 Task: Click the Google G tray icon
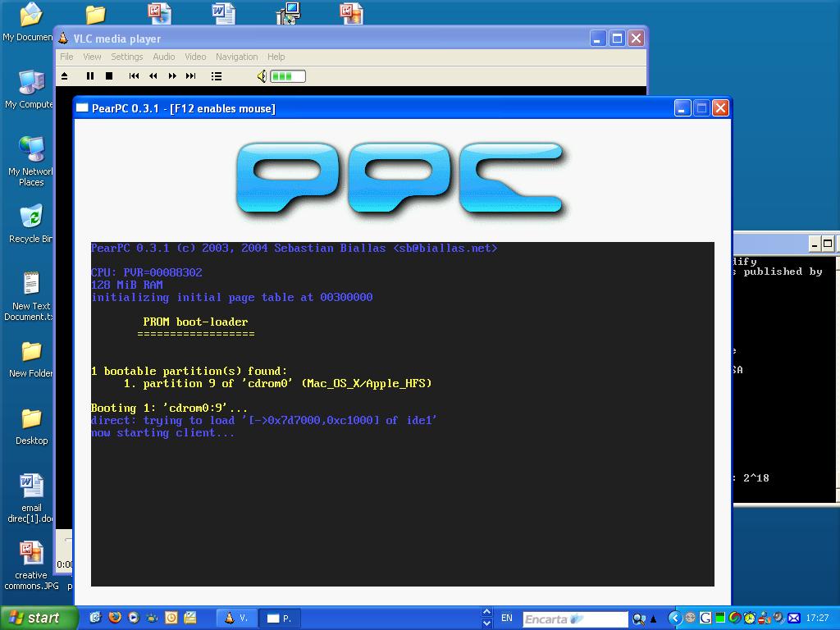point(705,619)
